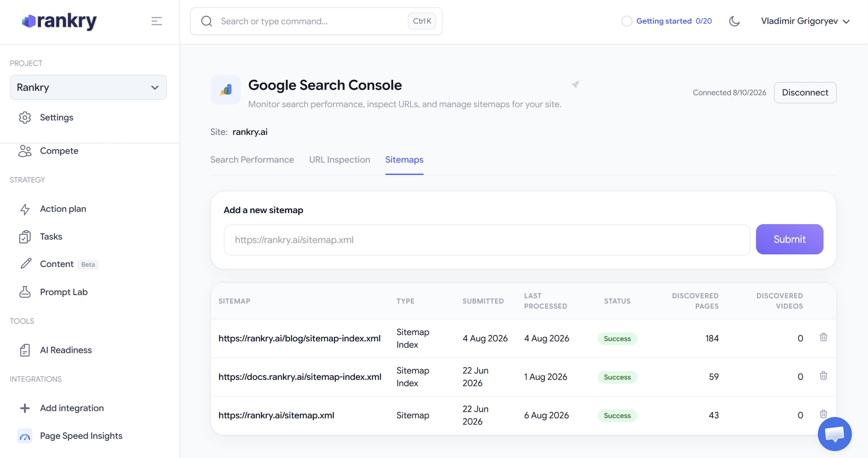The image size is (868, 458).
Task: Click the Success badge for blog sitemap
Action: pos(617,339)
